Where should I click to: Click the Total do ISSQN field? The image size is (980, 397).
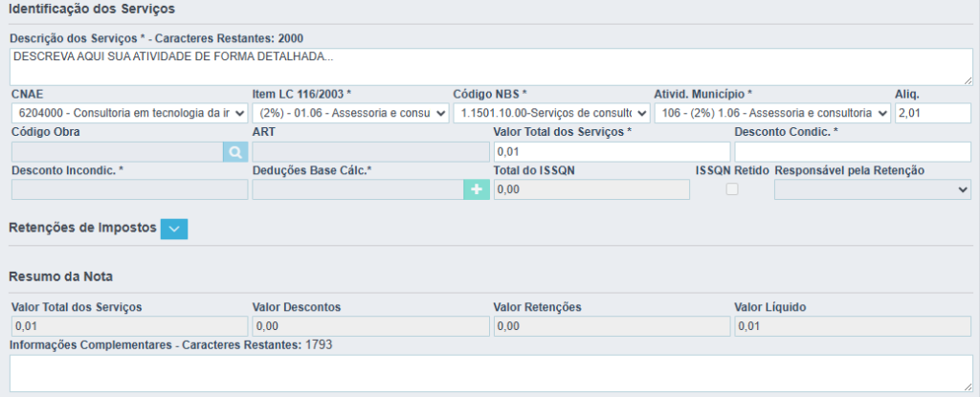tap(591, 189)
